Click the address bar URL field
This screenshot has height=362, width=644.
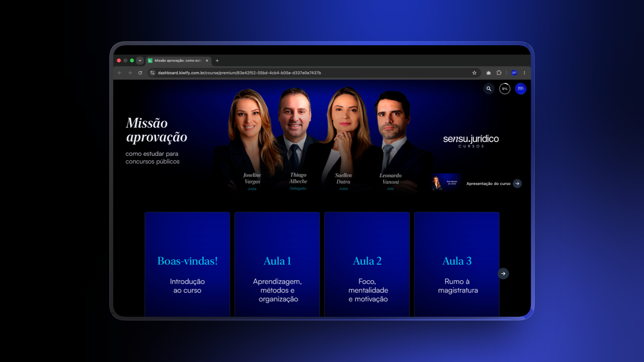coord(312,73)
